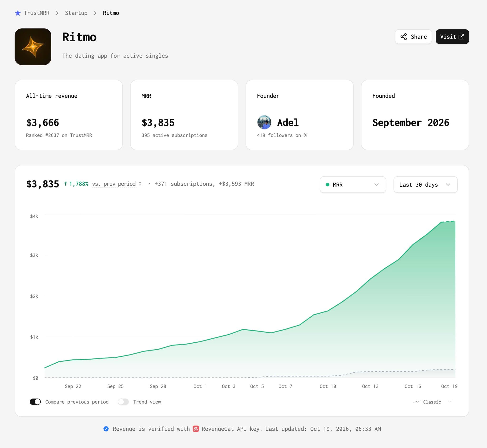Click the X logo next to followers
The image size is (487, 448).
click(x=305, y=135)
